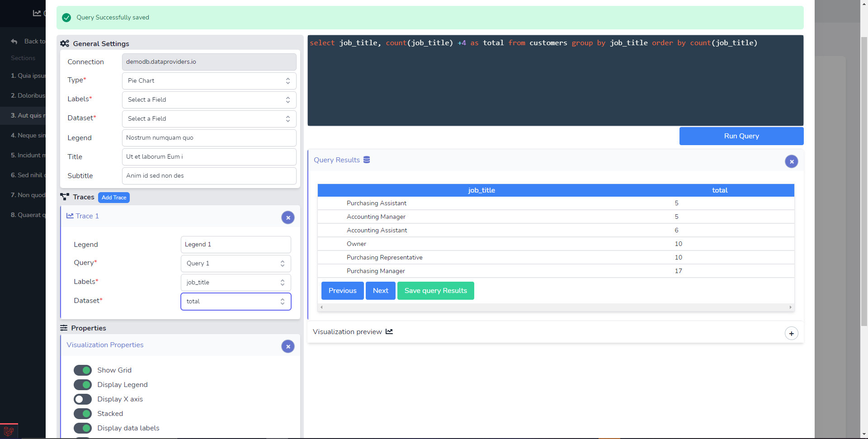The height and width of the screenshot is (439, 868).
Task: Click the Save query Results button
Action: coord(435,291)
